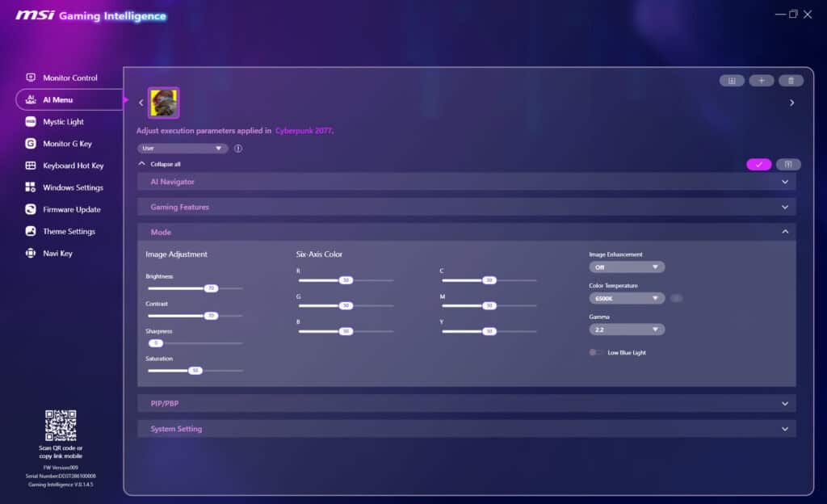The height and width of the screenshot is (504, 827).
Task: Click the Mystic Light sidebar icon
Action: [x=31, y=122]
